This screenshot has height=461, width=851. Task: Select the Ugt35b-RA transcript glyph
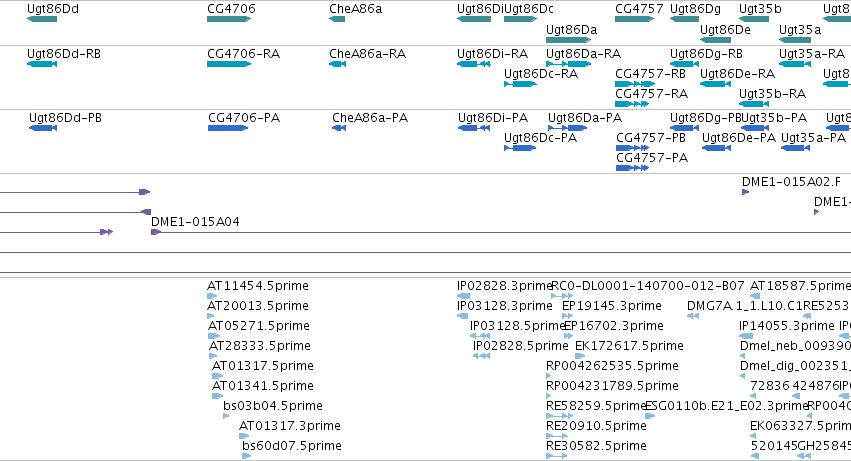tap(754, 104)
